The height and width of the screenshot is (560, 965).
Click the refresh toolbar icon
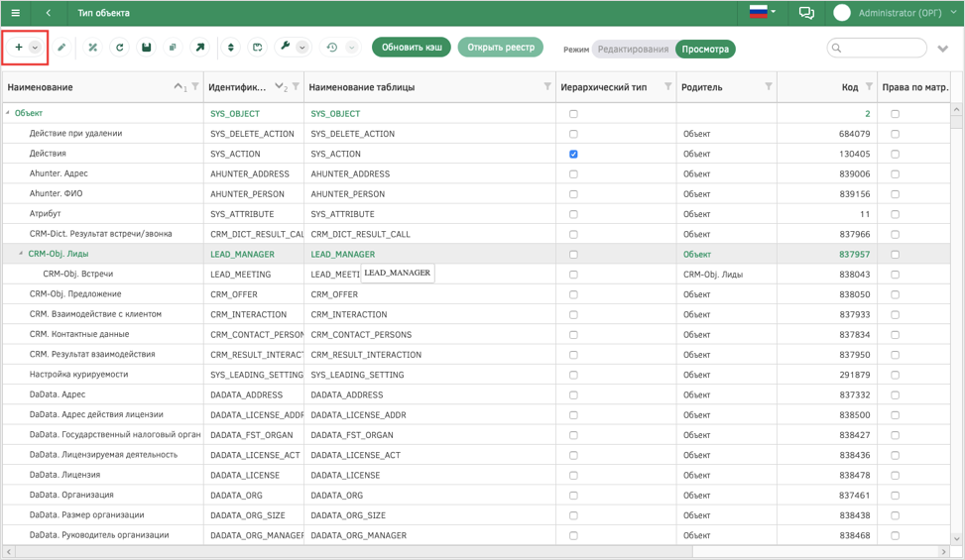pyautogui.click(x=119, y=48)
